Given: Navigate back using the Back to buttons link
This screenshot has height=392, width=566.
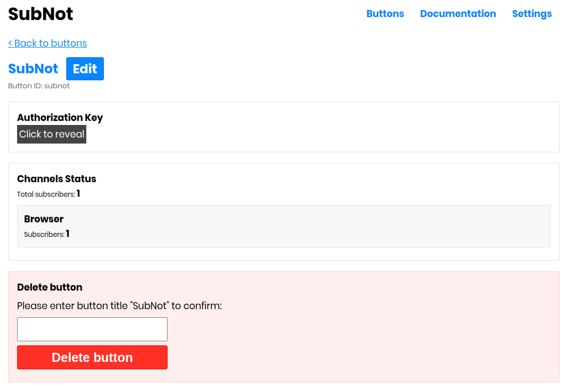Looking at the screenshot, I should 47,43.
